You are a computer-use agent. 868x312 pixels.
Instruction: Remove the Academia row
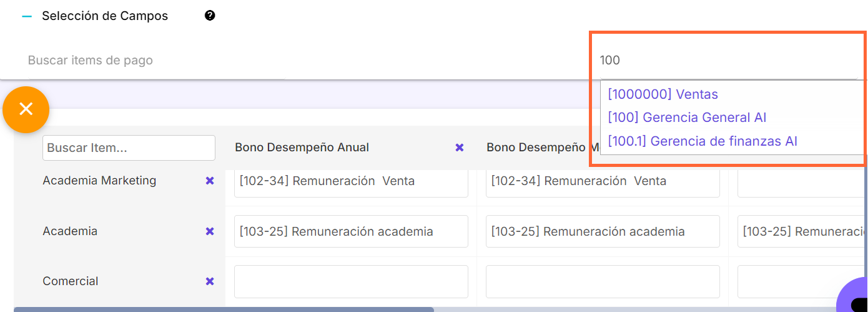pos(210,231)
